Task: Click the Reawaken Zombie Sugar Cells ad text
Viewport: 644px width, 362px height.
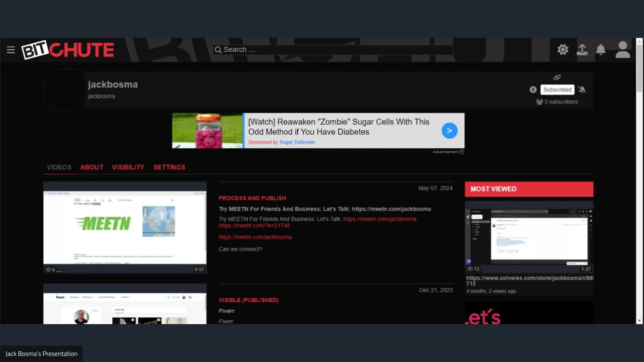Action: (339, 127)
